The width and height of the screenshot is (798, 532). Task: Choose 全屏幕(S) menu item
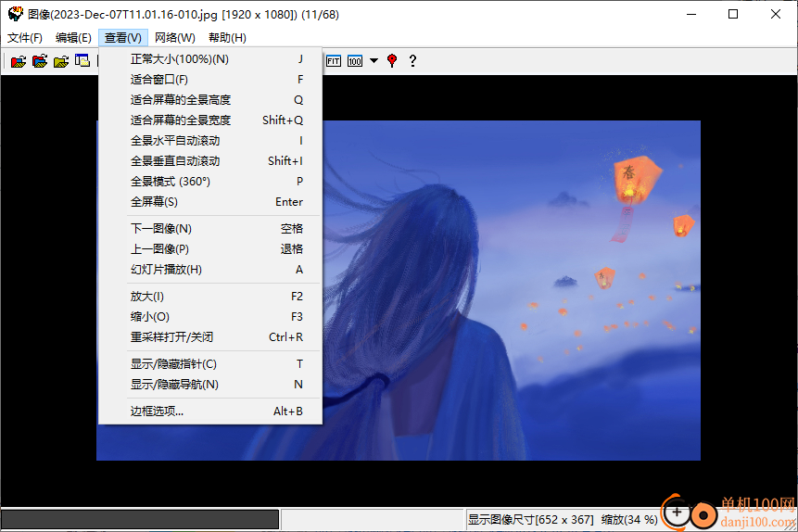(x=210, y=202)
